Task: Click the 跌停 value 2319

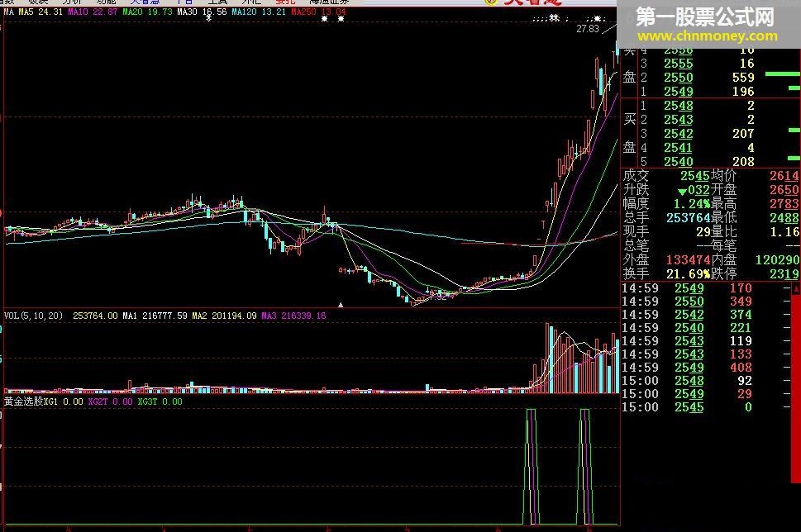Action: [784, 274]
